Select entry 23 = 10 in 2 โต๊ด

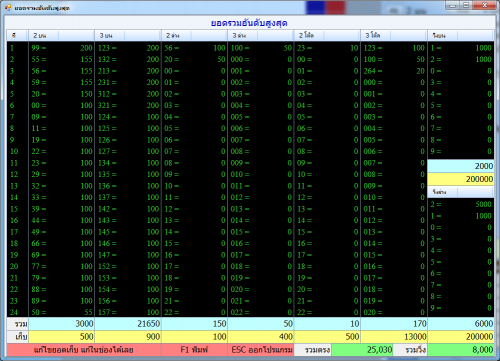(x=327, y=48)
